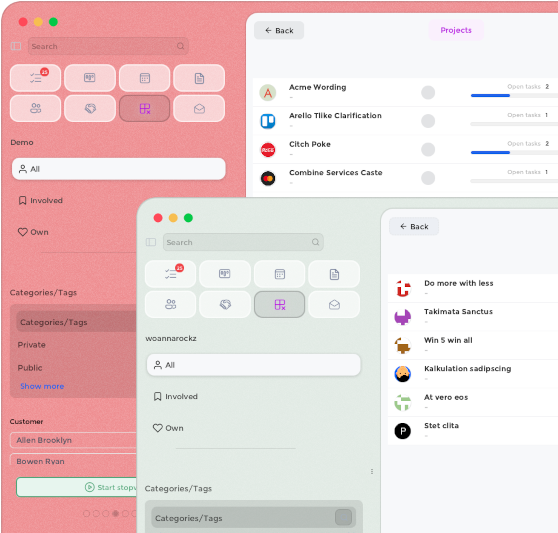Go Back in green window
Screen dimensions: 558x533
(414, 227)
